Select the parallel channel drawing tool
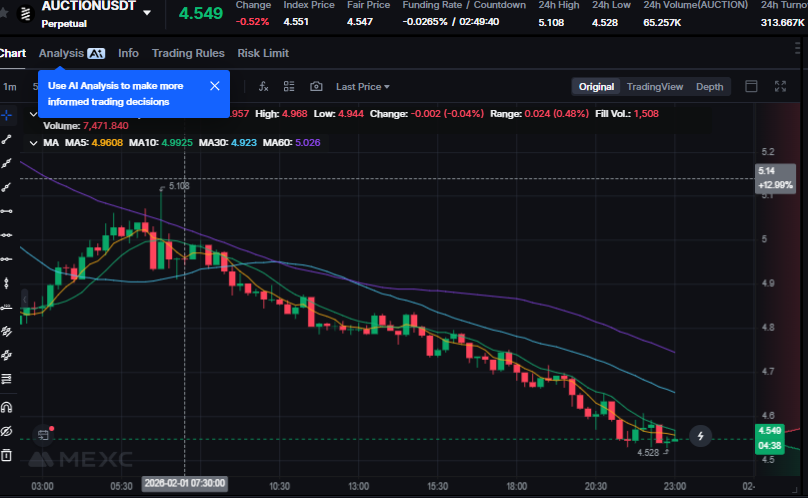Screen dimensions: 808x498 click(7, 331)
